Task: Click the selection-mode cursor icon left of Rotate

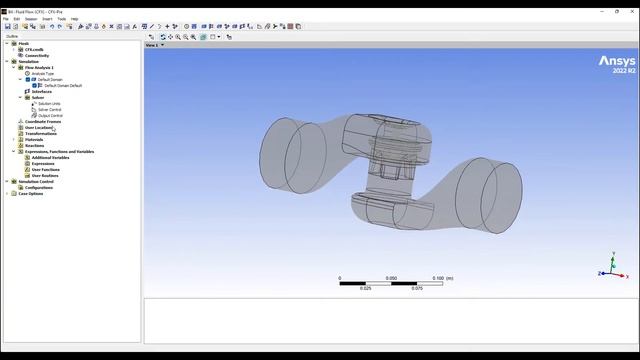Action: click(x=151, y=37)
